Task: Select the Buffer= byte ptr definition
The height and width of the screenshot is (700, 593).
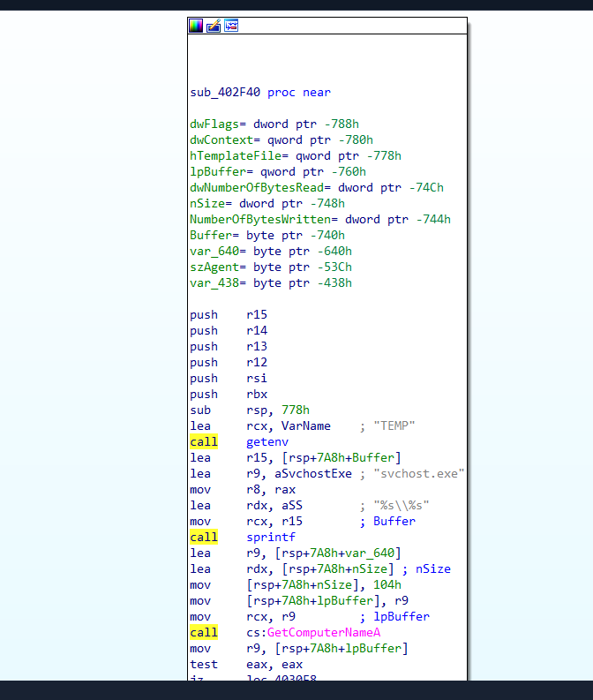Action: tap(267, 236)
